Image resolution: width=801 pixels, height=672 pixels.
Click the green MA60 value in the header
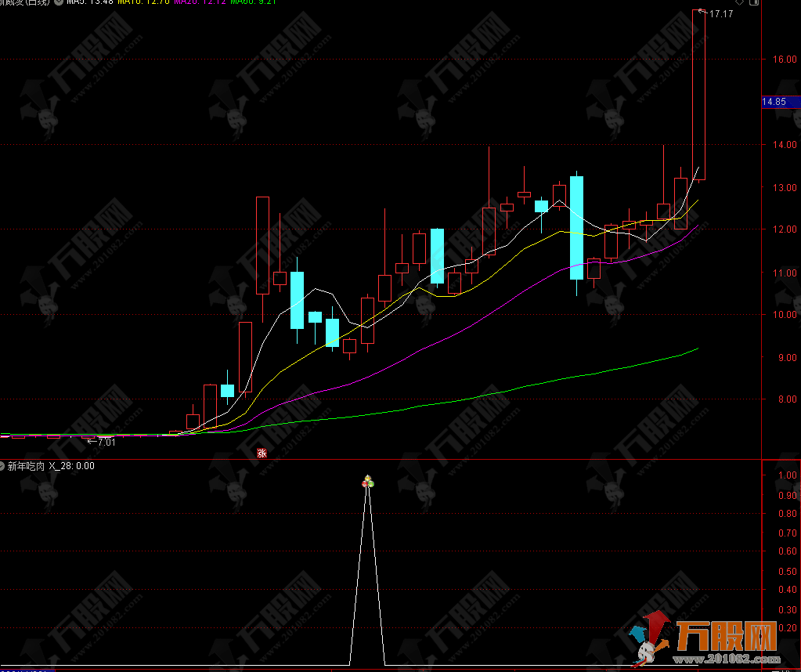pyautogui.click(x=253, y=2)
